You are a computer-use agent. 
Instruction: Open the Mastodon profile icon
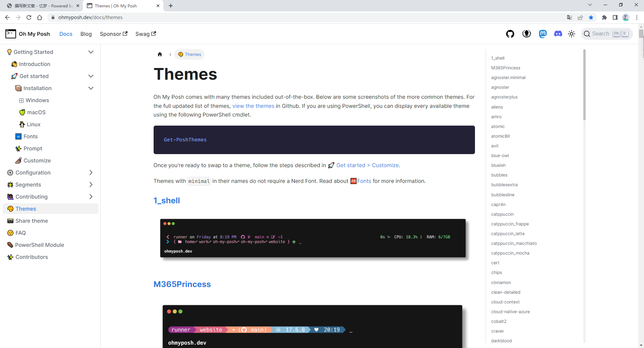point(543,34)
